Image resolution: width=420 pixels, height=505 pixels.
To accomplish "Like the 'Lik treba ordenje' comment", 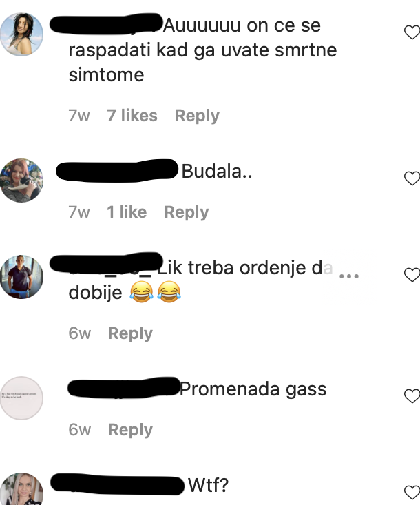I will coord(412,275).
